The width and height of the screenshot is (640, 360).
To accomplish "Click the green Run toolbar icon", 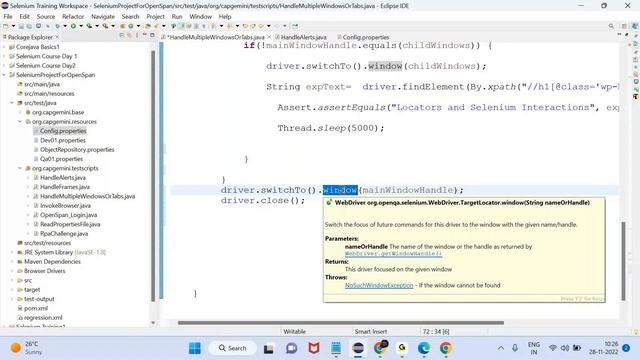I will coord(73,26).
